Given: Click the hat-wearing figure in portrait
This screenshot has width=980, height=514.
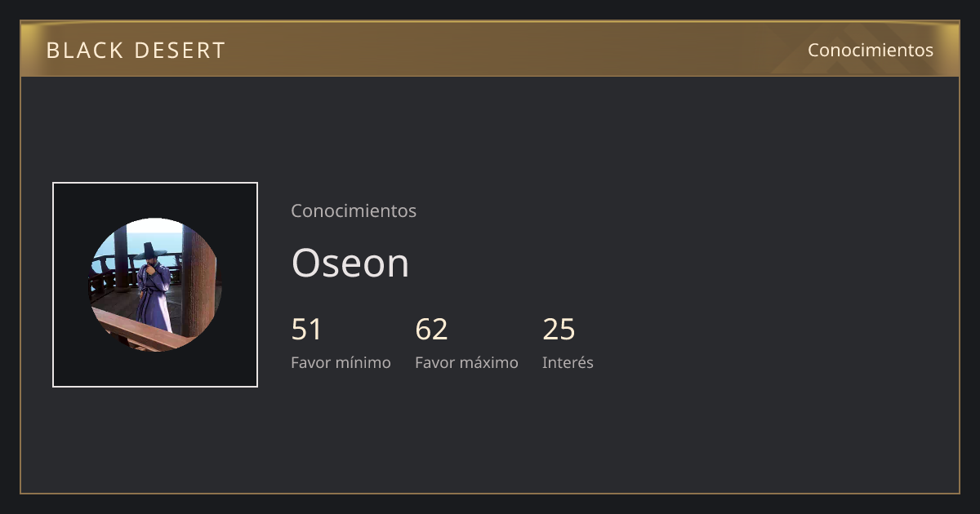Looking at the screenshot, I should click(x=152, y=286).
